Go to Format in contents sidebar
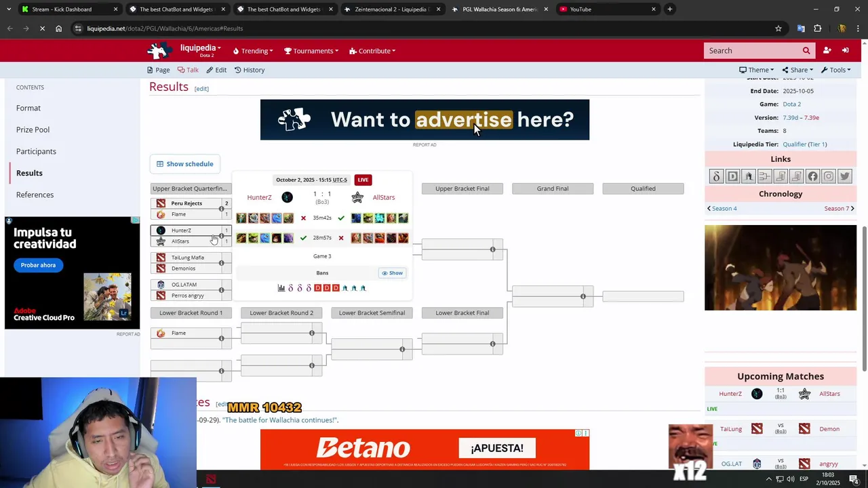Screen dimensions: 868x488 [x=28, y=108]
